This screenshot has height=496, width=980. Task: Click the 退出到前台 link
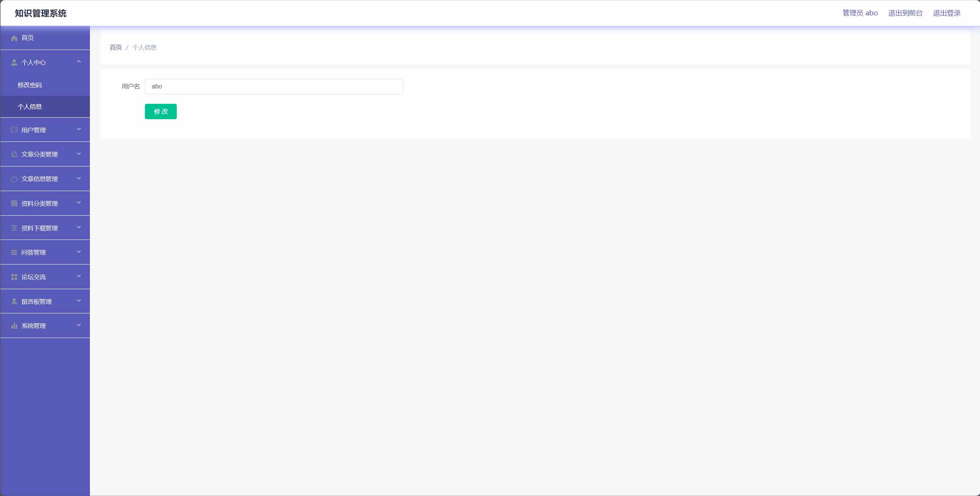(905, 13)
